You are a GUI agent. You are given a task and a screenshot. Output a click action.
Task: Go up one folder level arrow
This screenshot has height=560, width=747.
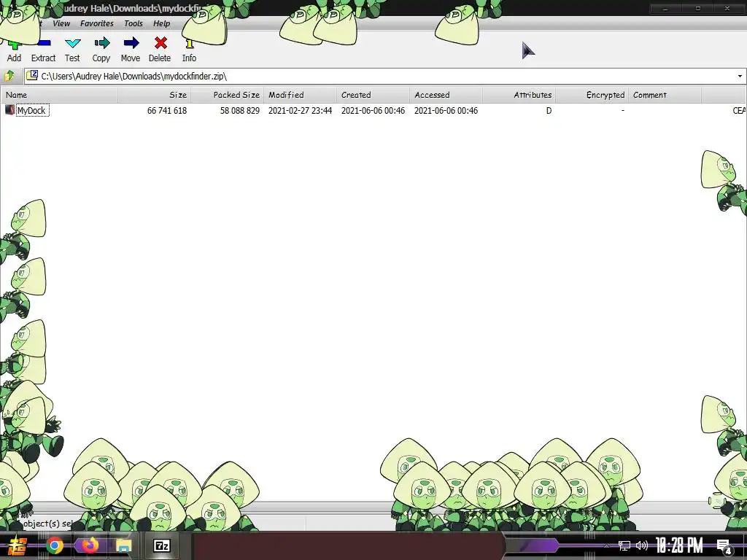pos(9,76)
